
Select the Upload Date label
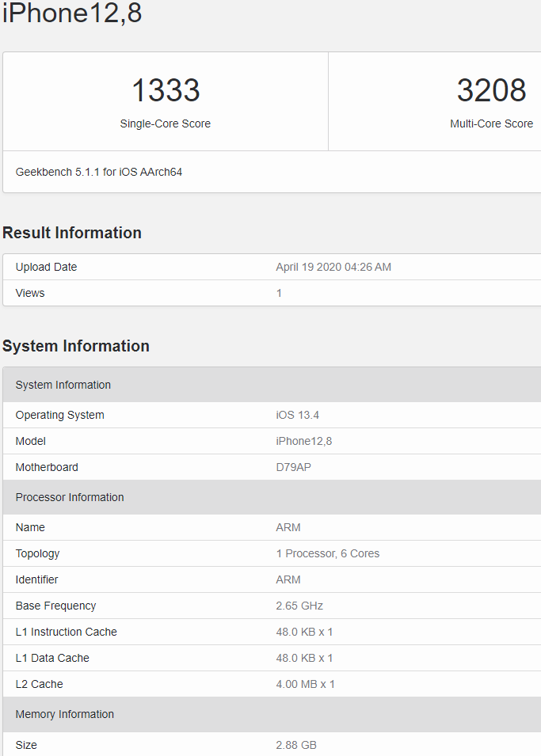[x=46, y=267]
